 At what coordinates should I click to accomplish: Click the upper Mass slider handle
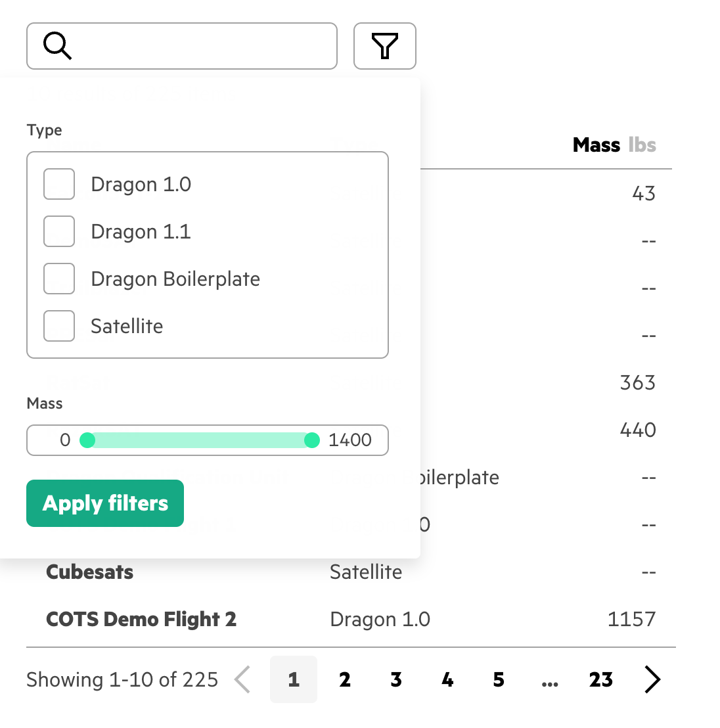point(312,440)
